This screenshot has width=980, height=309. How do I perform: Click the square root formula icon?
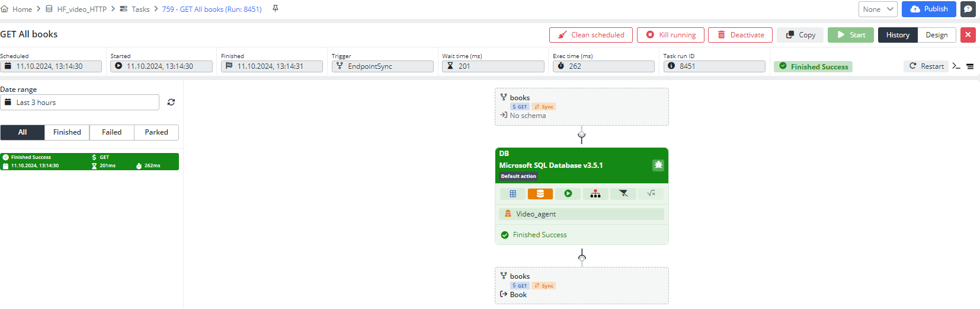click(x=651, y=194)
